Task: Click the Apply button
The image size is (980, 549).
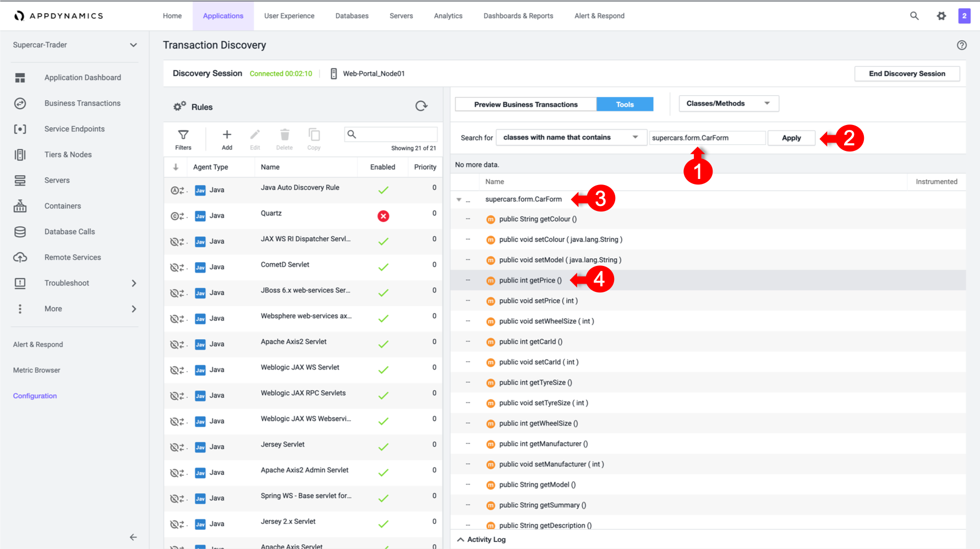Action: click(x=791, y=138)
